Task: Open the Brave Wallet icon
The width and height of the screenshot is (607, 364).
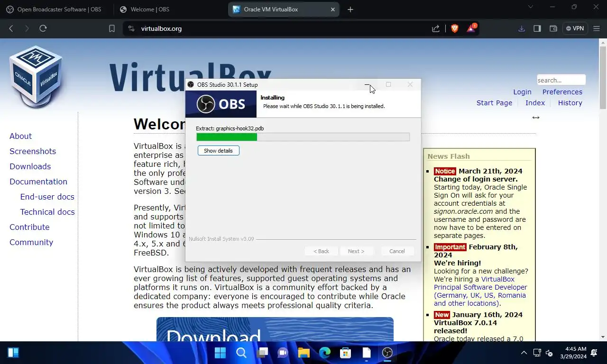Action: tap(553, 28)
